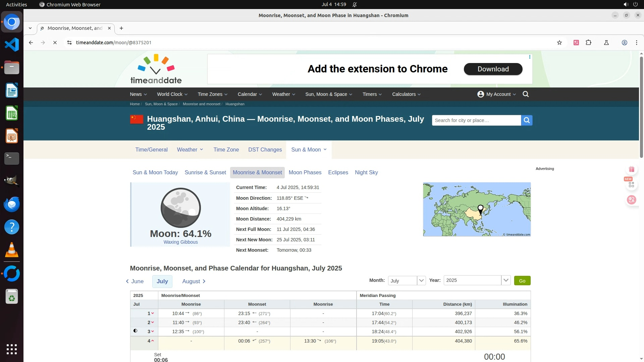The image size is (644, 362).
Task: Click the blue city search button
Action: click(527, 120)
